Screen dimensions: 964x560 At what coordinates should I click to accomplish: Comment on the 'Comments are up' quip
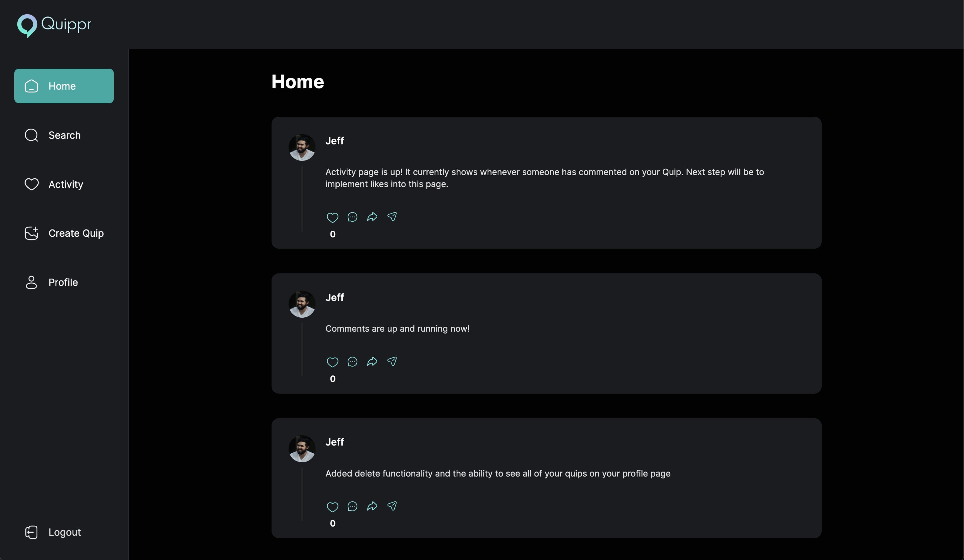click(352, 362)
